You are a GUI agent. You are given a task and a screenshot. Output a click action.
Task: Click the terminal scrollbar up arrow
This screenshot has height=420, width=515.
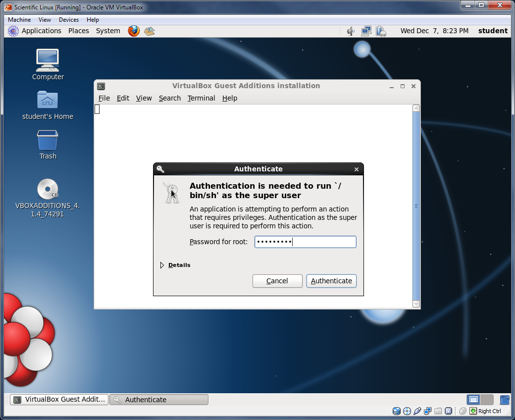point(416,108)
